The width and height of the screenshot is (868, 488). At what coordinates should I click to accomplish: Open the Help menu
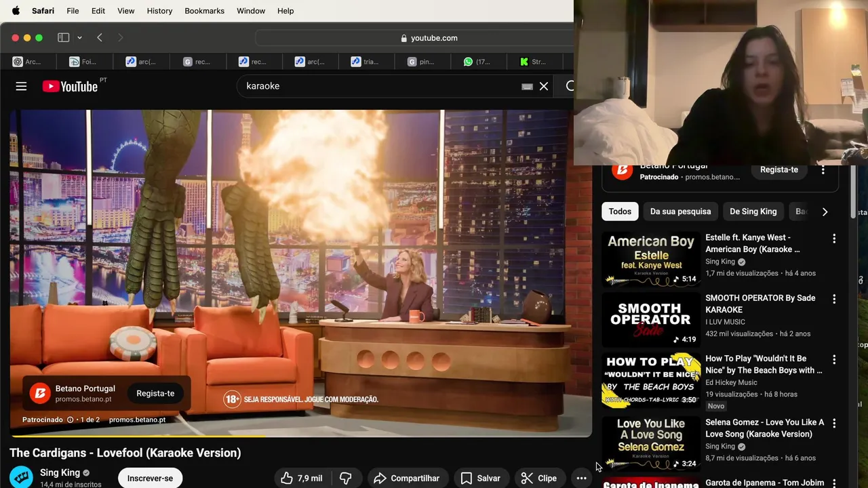pos(285,11)
